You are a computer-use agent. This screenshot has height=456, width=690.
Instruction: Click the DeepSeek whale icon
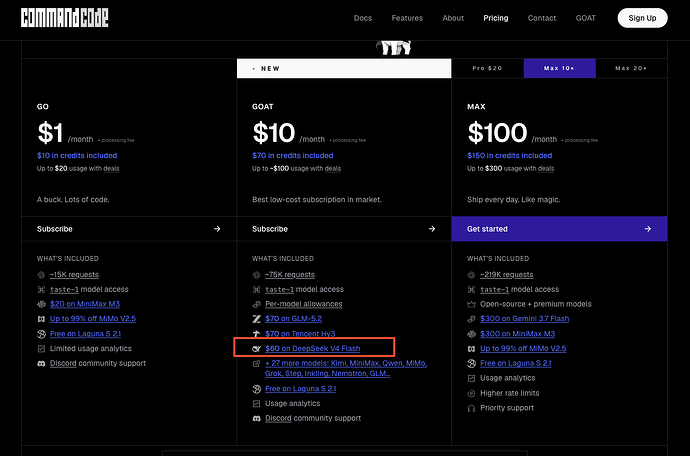pyautogui.click(x=257, y=349)
